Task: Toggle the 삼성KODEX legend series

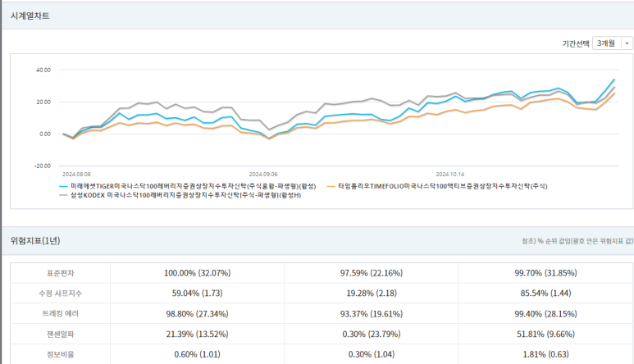Action: [180, 195]
